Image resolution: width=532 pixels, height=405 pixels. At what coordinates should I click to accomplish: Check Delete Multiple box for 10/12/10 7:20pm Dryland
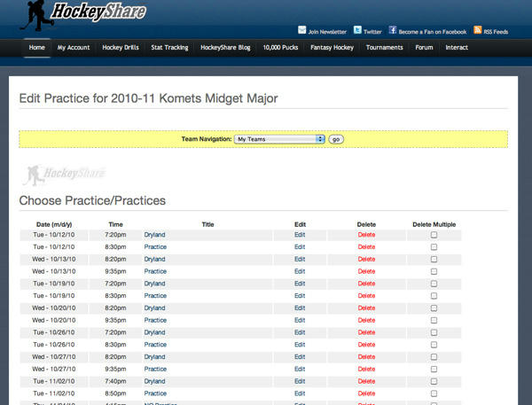pyautogui.click(x=434, y=235)
